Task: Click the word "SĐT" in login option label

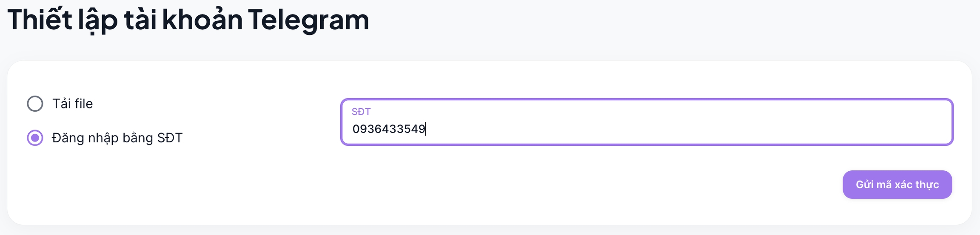Action: [170, 138]
